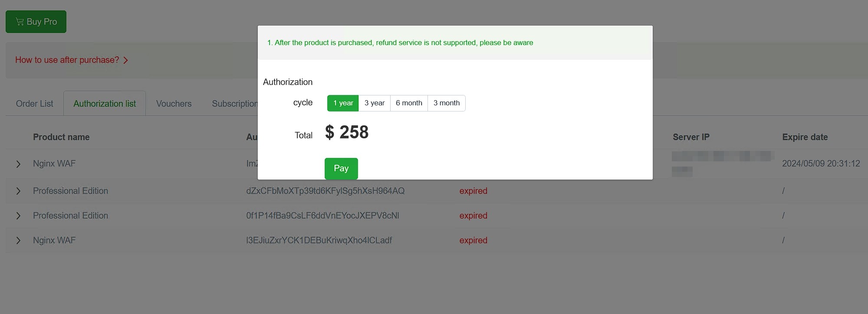Click the Product name column header
868x314 pixels.
(61, 137)
